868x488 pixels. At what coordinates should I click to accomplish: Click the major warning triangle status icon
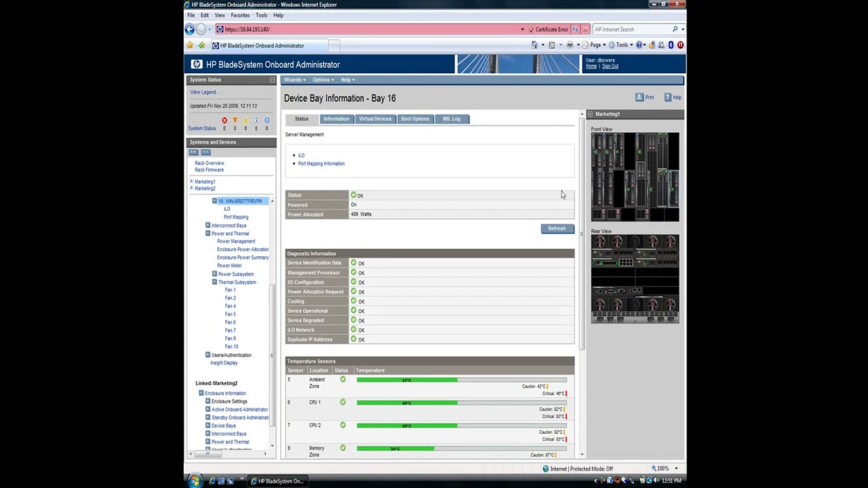(x=235, y=121)
